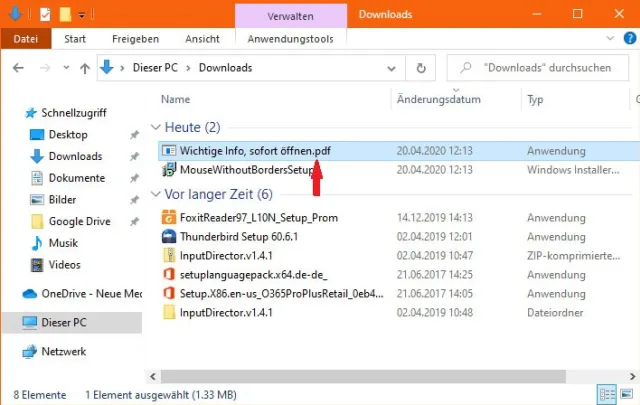Switch to large thumbnails view icon
Screen dimensions: 640x405
click(627, 394)
